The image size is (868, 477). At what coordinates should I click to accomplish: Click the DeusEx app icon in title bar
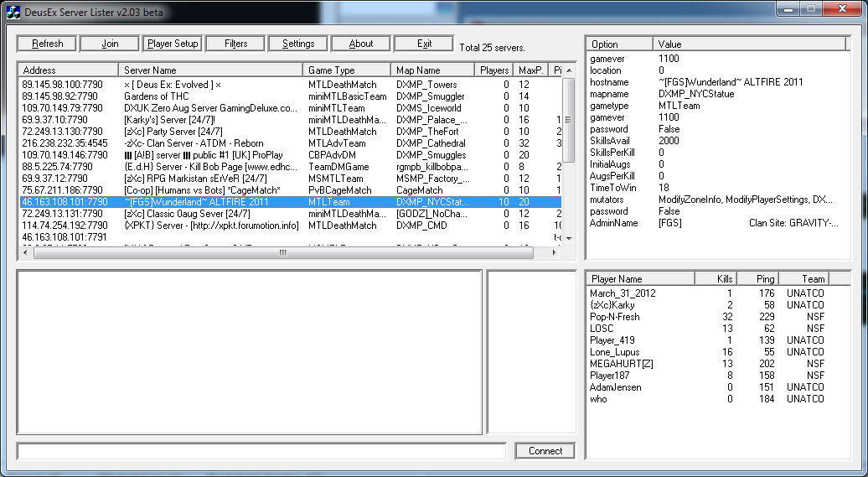(13, 11)
